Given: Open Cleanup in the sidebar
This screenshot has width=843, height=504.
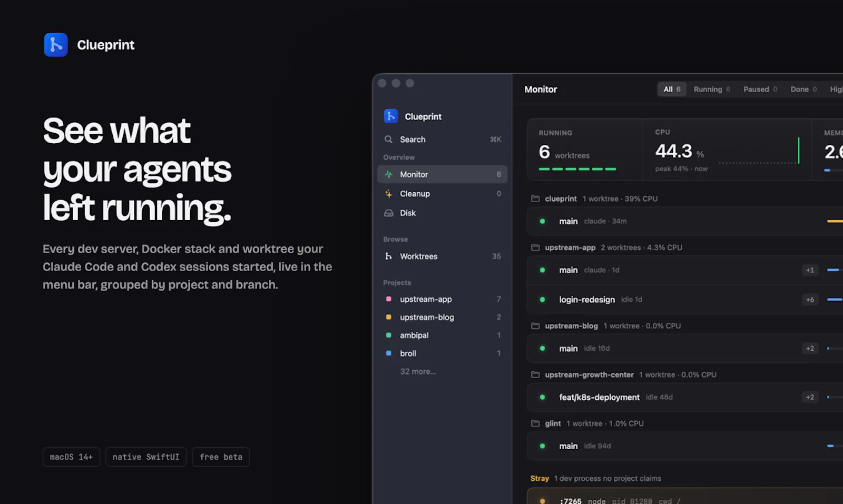Looking at the screenshot, I should [x=442, y=194].
